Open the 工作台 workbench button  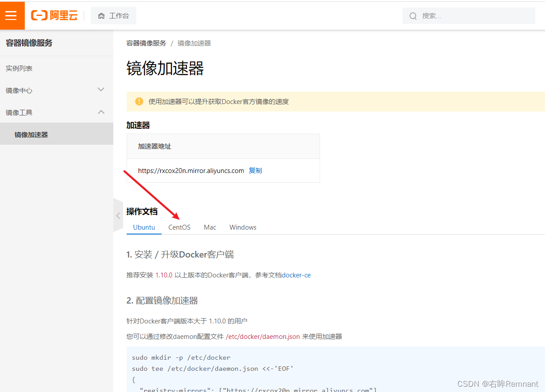click(113, 16)
